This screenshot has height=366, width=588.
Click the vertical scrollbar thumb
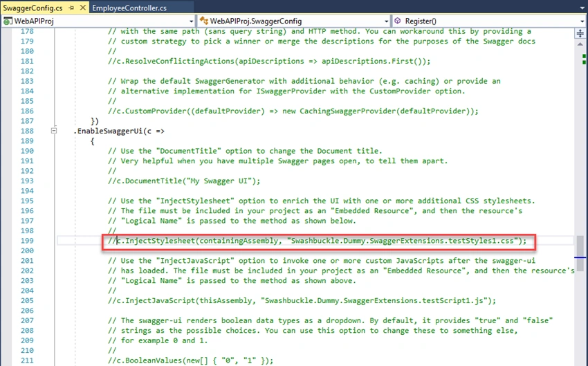(x=580, y=253)
